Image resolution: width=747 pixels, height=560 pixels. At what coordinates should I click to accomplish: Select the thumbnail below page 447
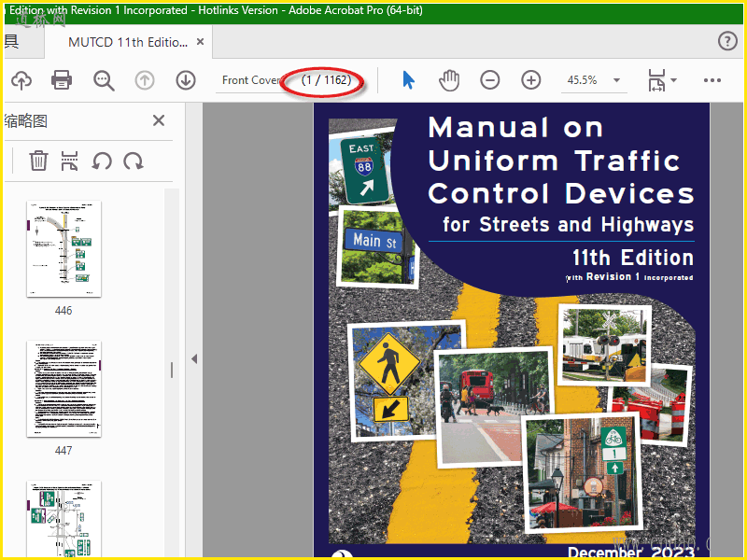63,519
